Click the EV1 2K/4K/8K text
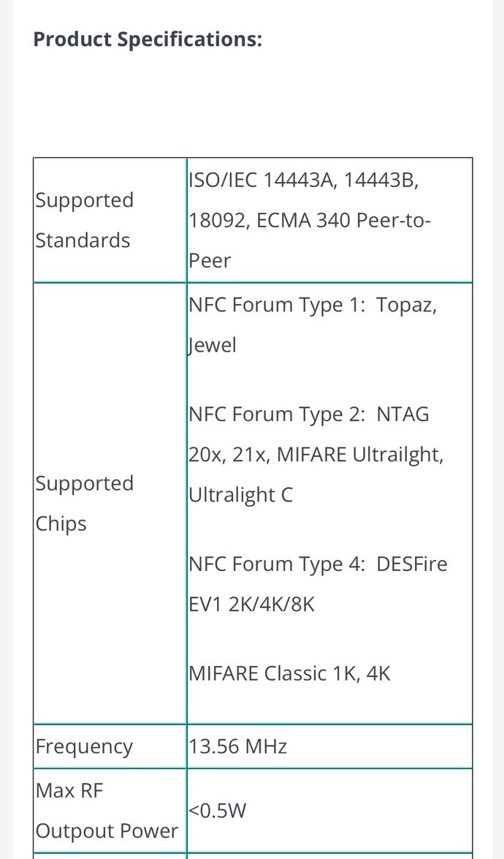Image resolution: width=504 pixels, height=859 pixels. tap(251, 604)
